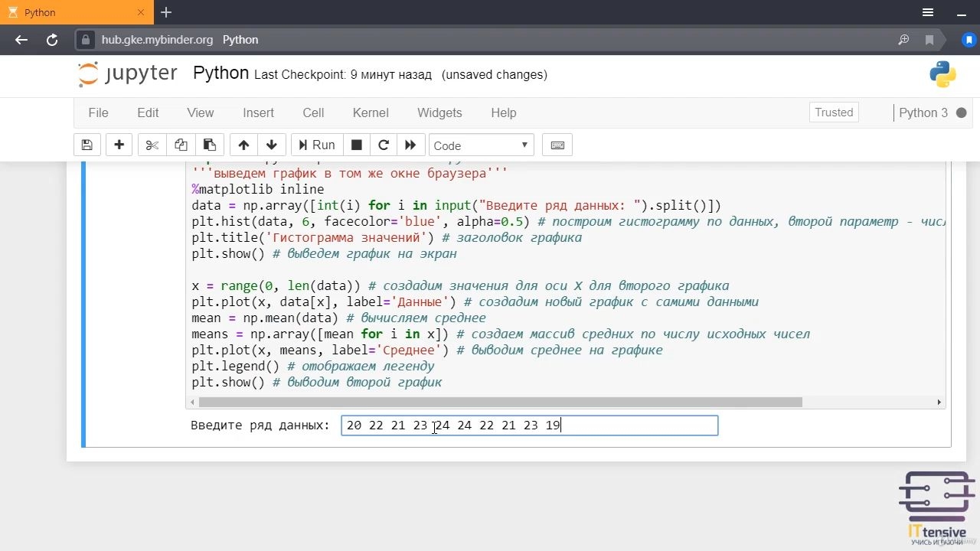Screen dimensions: 980x551
Task: Restart the kernel with circular arrow icon
Action: pos(384,145)
